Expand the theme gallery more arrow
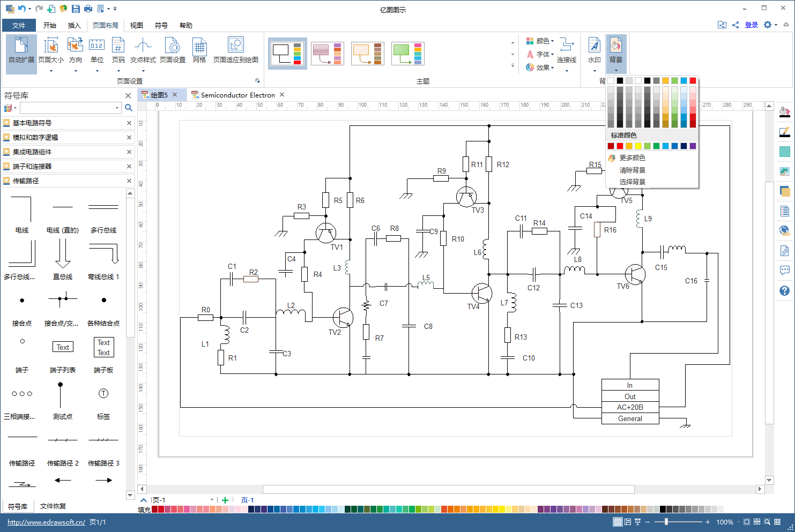 (512, 66)
